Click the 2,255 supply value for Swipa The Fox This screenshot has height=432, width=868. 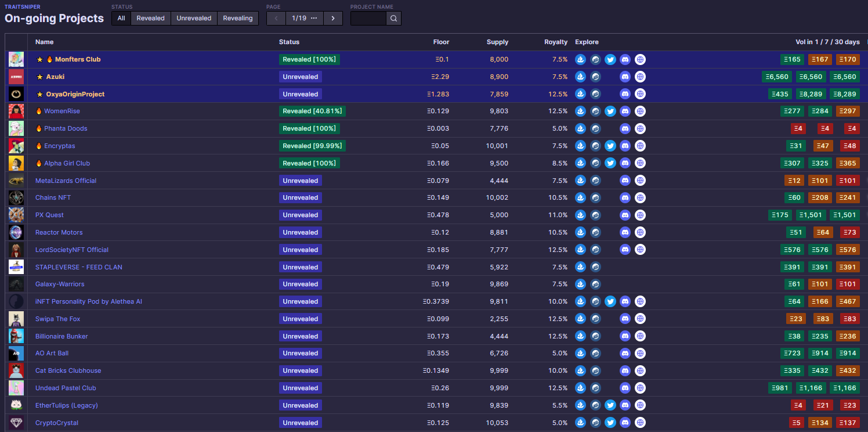coord(499,319)
